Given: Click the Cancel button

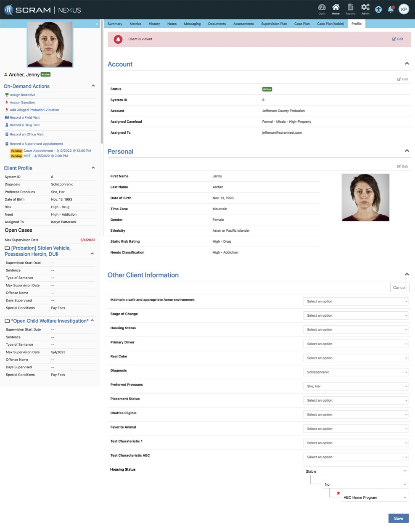Looking at the screenshot, I should point(399,288).
